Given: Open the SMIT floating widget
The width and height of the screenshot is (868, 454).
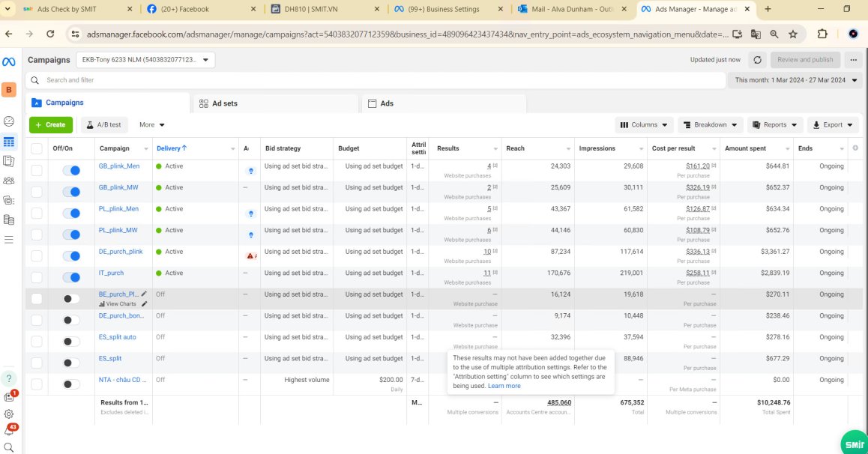Looking at the screenshot, I should pos(855,444).
